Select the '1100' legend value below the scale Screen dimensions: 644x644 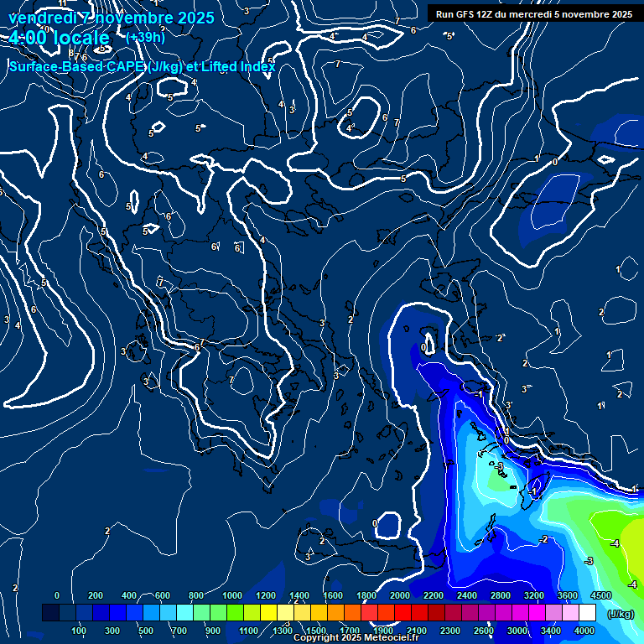248,631
